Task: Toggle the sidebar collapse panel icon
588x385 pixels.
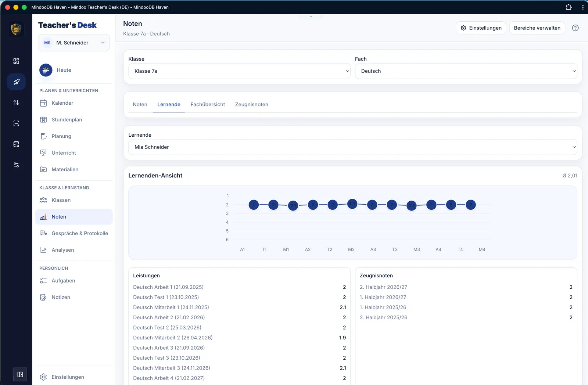Action: 20,374
